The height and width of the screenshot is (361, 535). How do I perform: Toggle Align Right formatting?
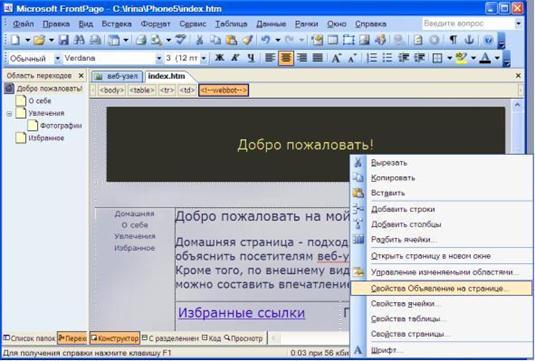302,58
